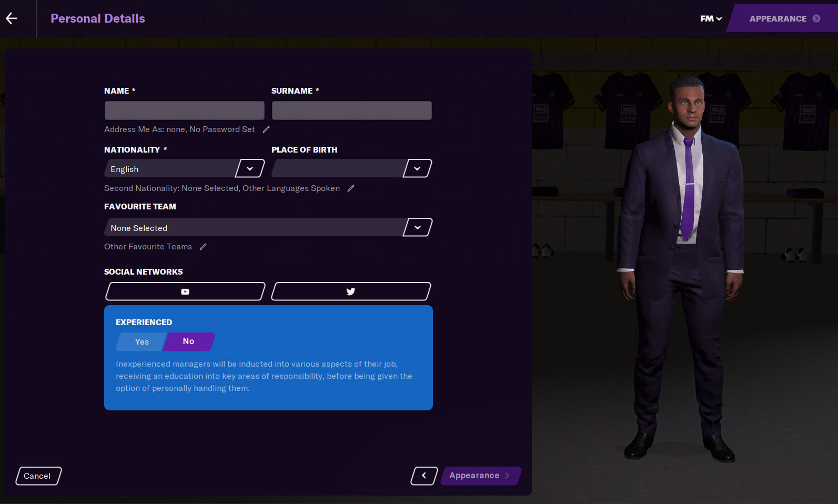Click the Surname input field
Image resolution: width=838 pixels, height=504 pixels.
pyautogui.click(x=351, y=110)
